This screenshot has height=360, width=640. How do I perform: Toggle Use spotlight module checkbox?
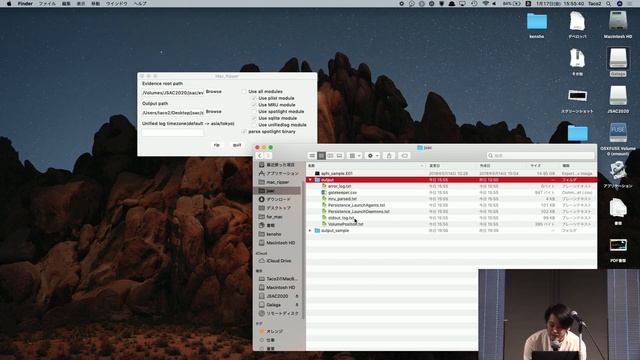[x=254, y=111]
